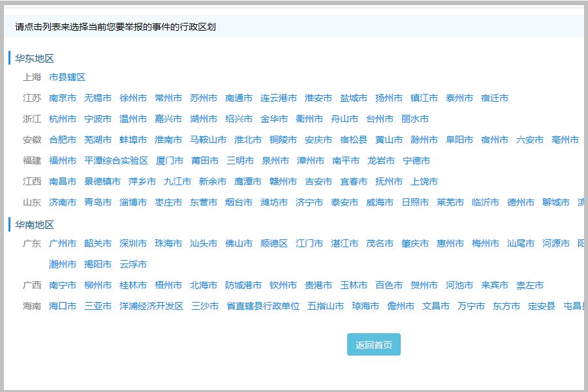
Task: Click 杭州市 in the 浙江 row
Action: (x=63, y=119)
